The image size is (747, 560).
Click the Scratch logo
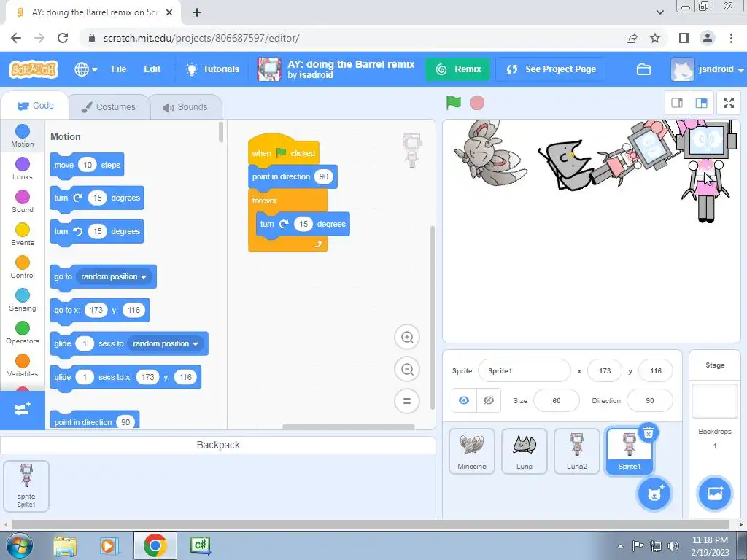coord(33,69)
